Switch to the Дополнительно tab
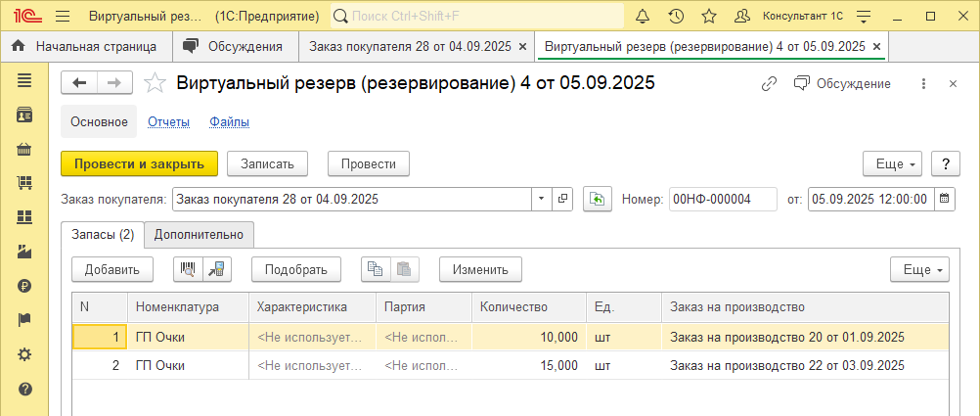Viewport: 980px width, 416px height. [200, 235]
